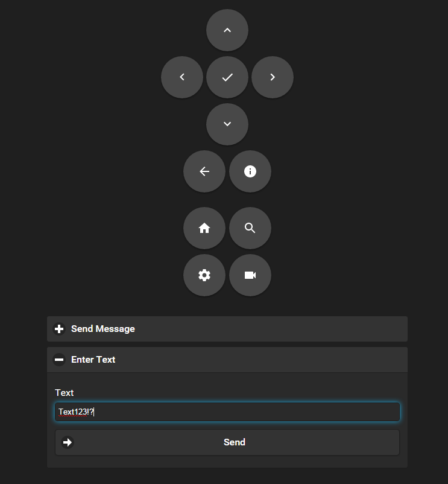
Task: Click the minus icon beside Enter Text
Action: click(59, 360)
